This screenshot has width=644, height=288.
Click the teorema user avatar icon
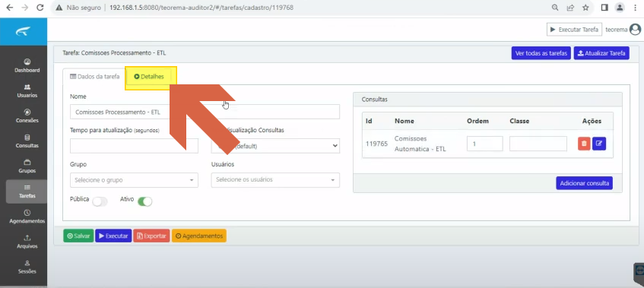(635, 30)
